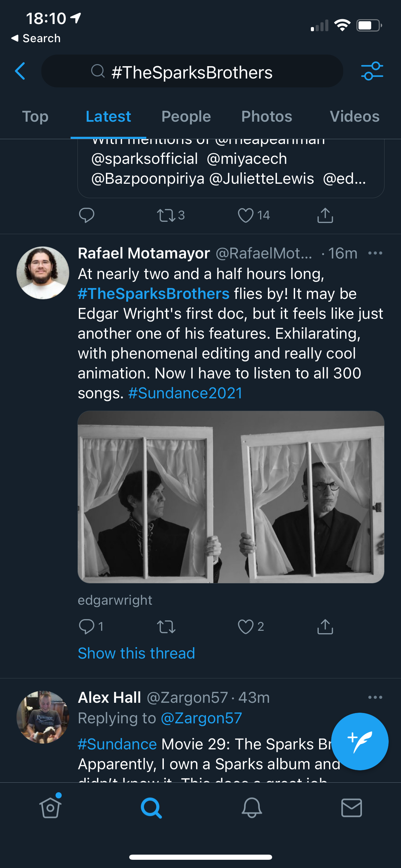Screen dimensions: 401x868
Task: Open the Home tab icon
Action: click(x=50, y=808)
